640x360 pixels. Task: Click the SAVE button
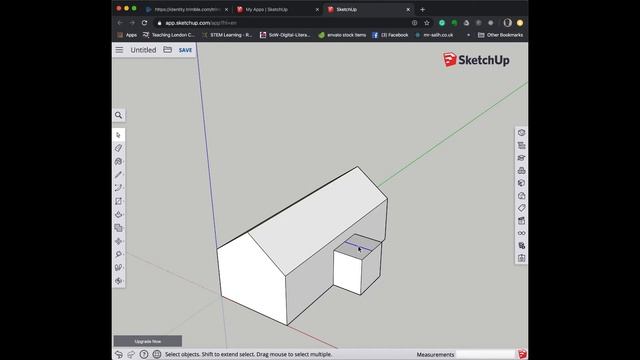(x=185, y=50)
